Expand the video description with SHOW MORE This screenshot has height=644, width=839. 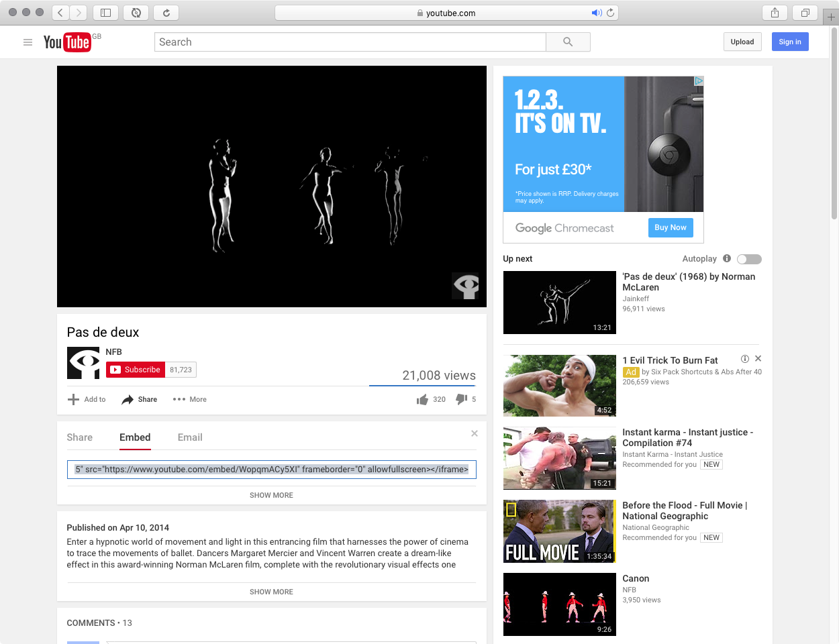[271, 592]
